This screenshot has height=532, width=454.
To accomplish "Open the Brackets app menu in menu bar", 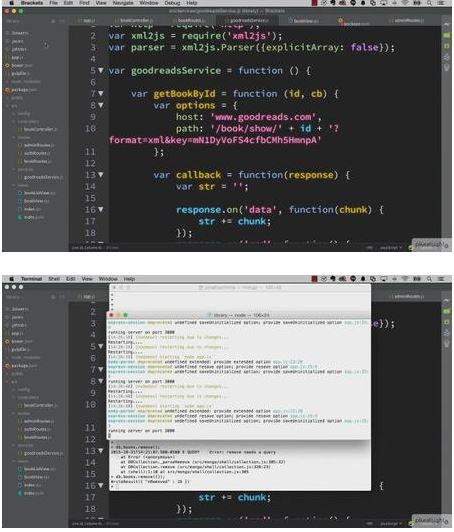I will [x=32, y=3].
